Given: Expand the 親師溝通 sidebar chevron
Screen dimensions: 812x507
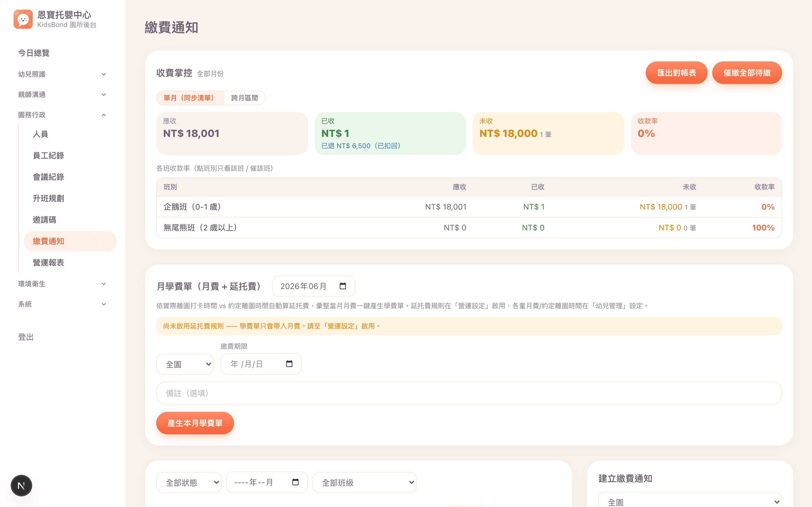Looking at the screenshot, I should coord(104,95).
